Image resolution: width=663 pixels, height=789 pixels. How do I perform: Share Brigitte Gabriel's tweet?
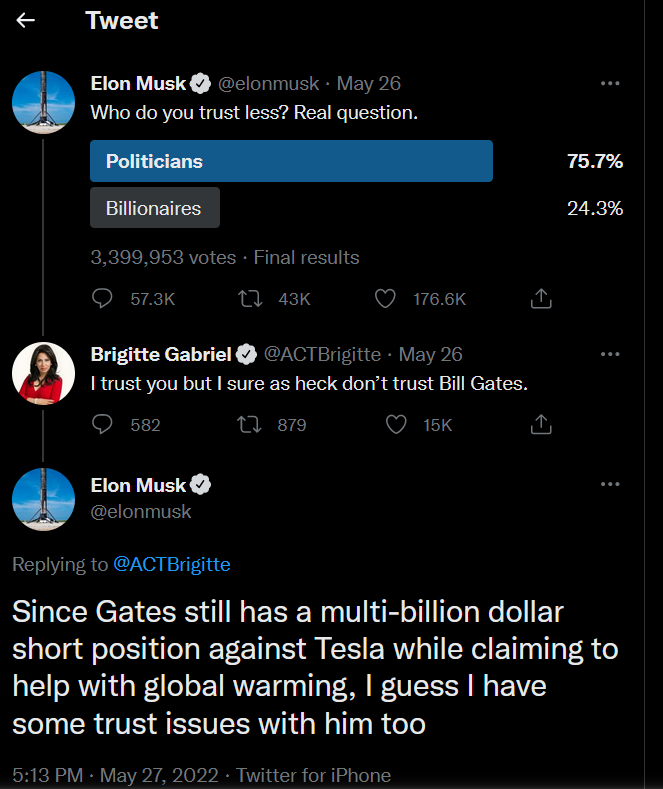541,424
